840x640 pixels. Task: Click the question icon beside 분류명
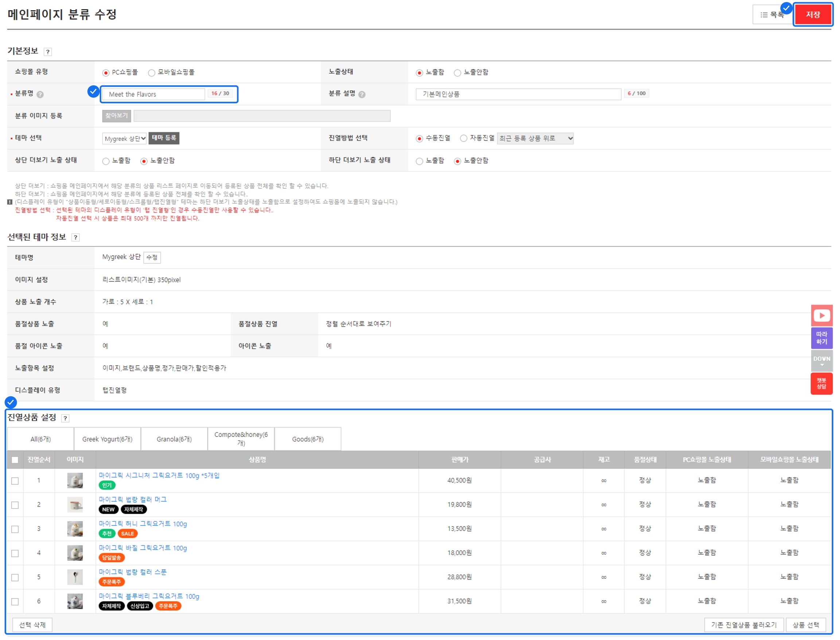point(40,94)
